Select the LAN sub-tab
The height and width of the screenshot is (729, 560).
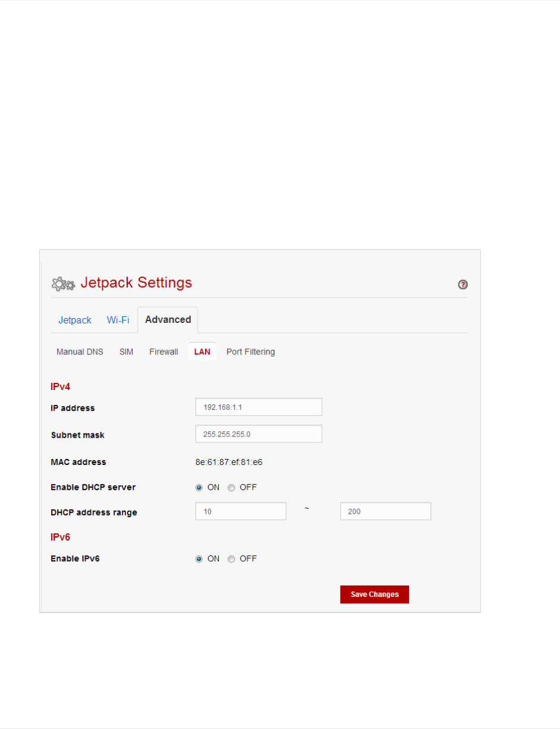point(202,352)
